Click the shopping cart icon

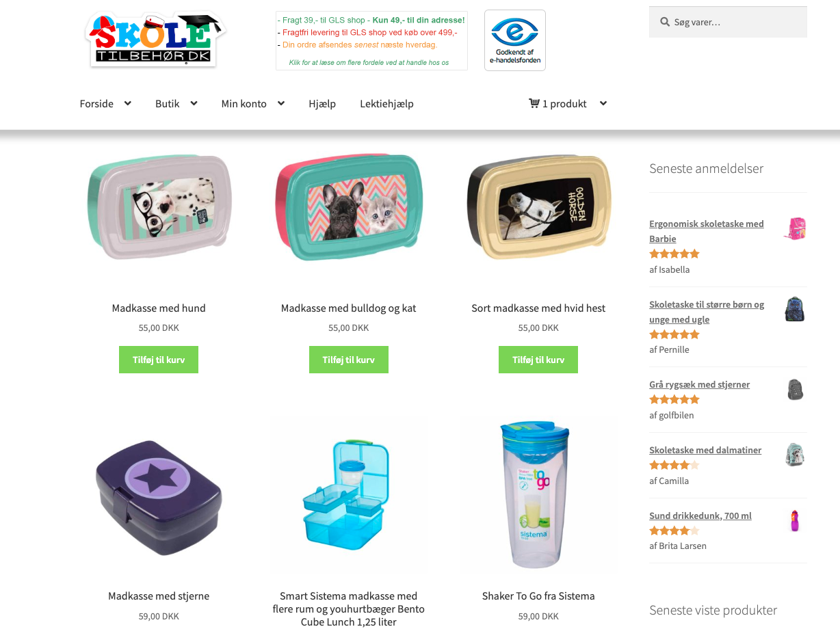tap(534, 103)
